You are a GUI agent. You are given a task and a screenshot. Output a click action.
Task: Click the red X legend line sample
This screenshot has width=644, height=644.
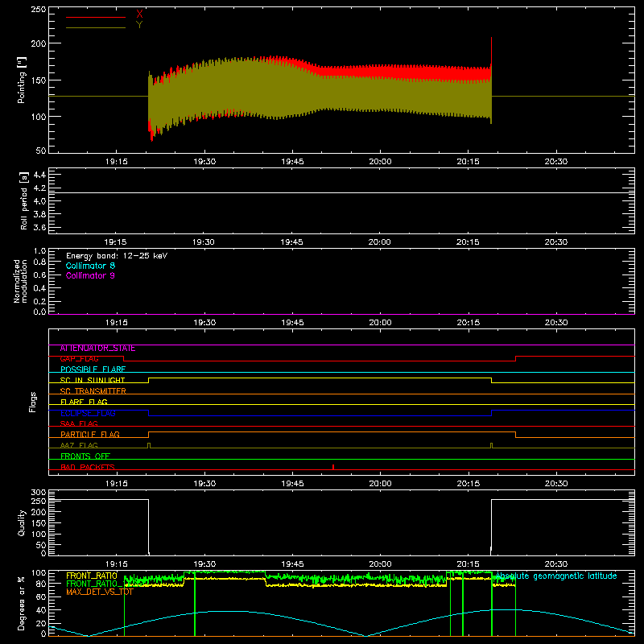tap(96, 17)
